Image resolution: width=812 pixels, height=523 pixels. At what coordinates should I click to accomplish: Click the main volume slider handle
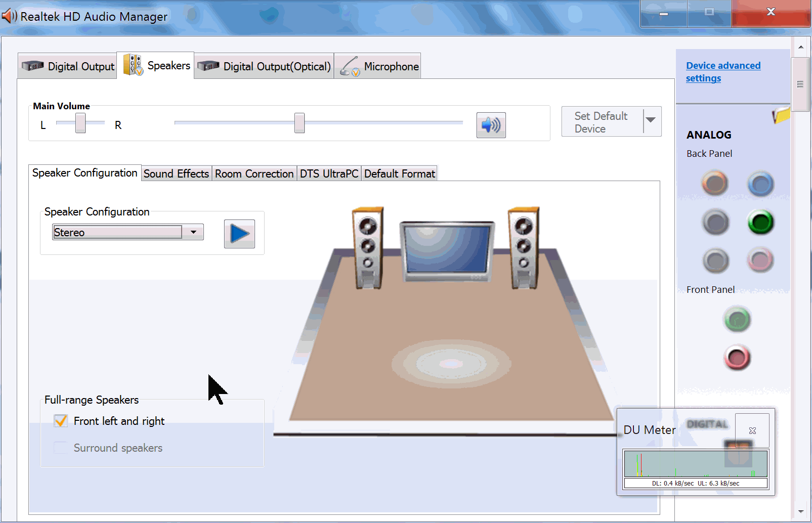click(300, 123)
